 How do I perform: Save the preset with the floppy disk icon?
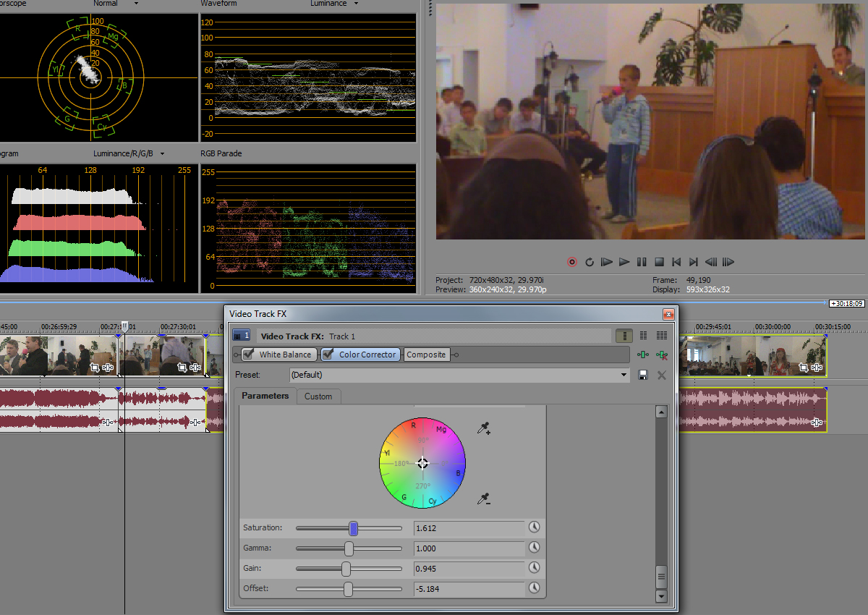pos(642,375)
